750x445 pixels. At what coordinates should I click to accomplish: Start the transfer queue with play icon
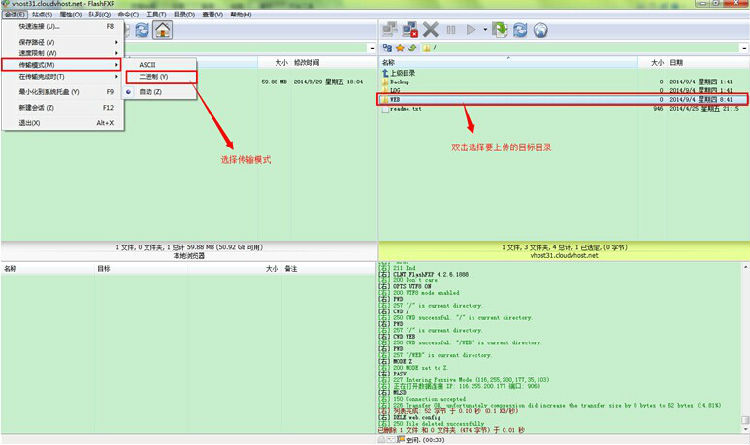471,30
